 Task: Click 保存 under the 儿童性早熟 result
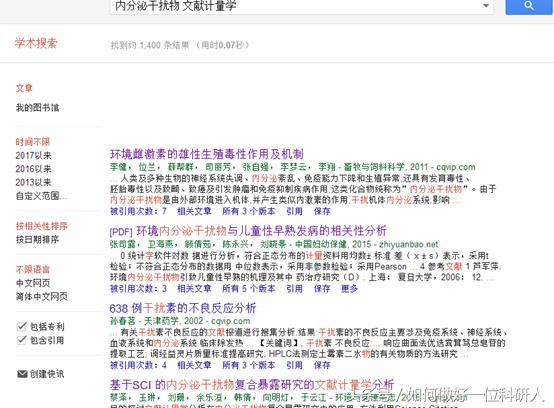coord(322,289)
